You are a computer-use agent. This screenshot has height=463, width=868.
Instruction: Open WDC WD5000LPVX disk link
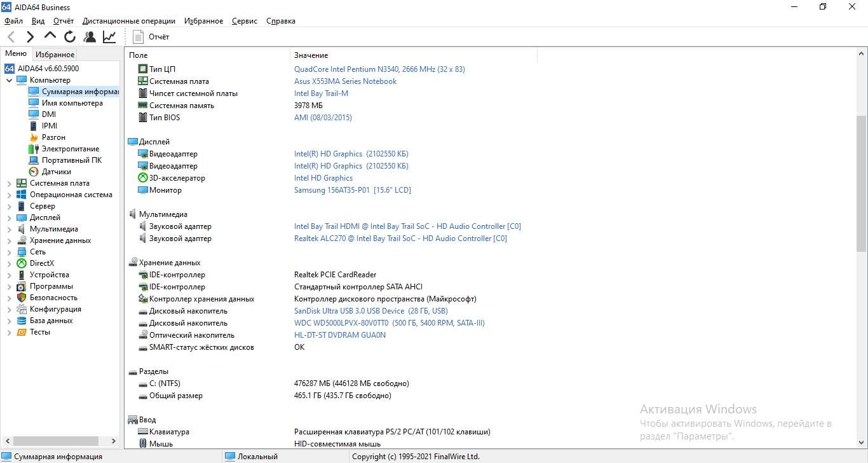tap(390, 323)
